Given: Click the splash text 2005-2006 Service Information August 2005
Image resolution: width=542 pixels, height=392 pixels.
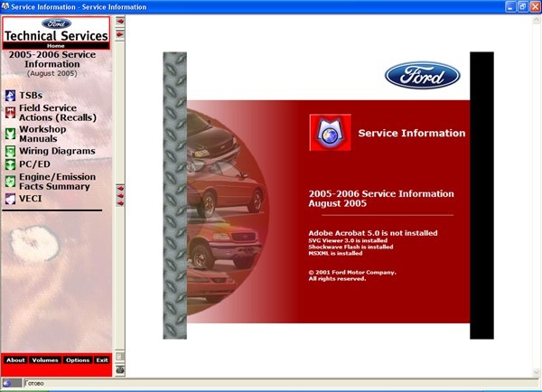Looking at the screenshot, I should 381,199.
